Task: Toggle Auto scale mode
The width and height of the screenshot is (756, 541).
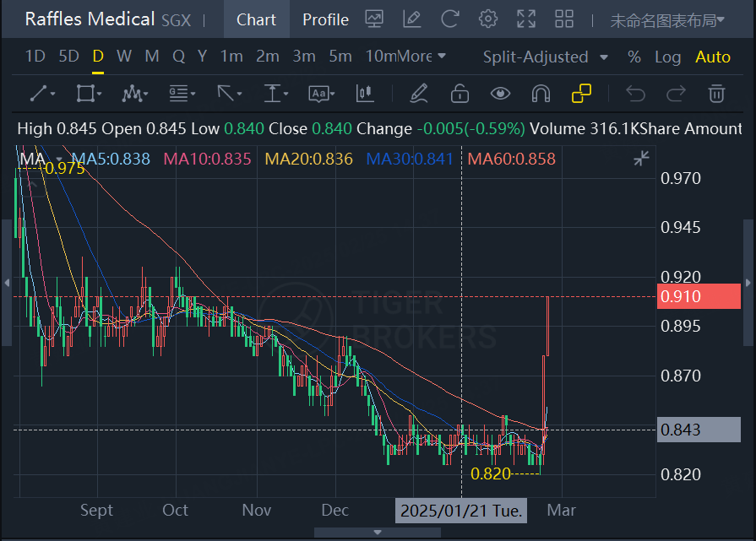Action: (713, 57)
